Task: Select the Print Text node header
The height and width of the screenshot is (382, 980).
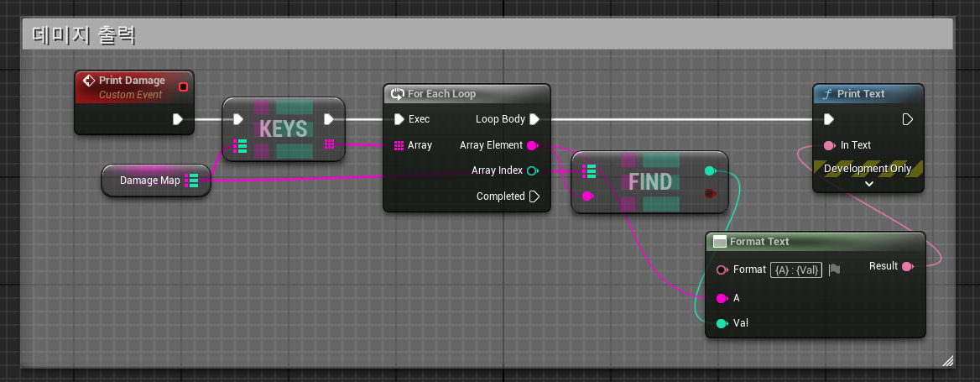Action: pos(868,94)
